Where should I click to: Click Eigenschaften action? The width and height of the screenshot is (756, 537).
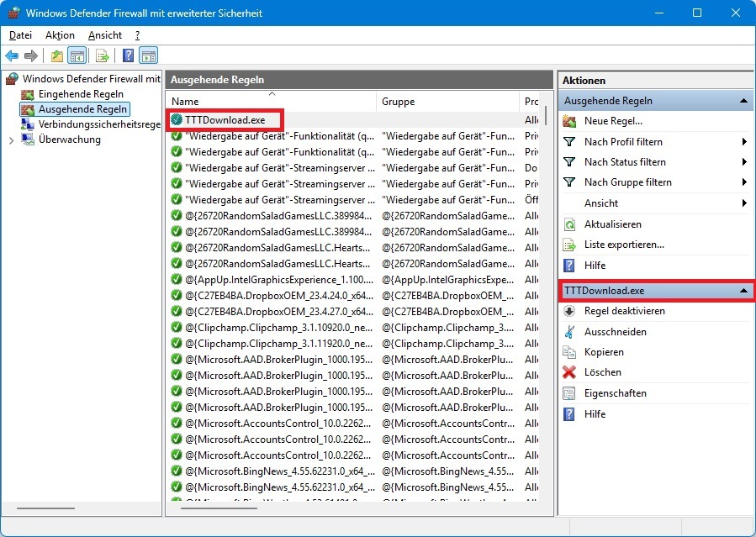tap(616, 393)
